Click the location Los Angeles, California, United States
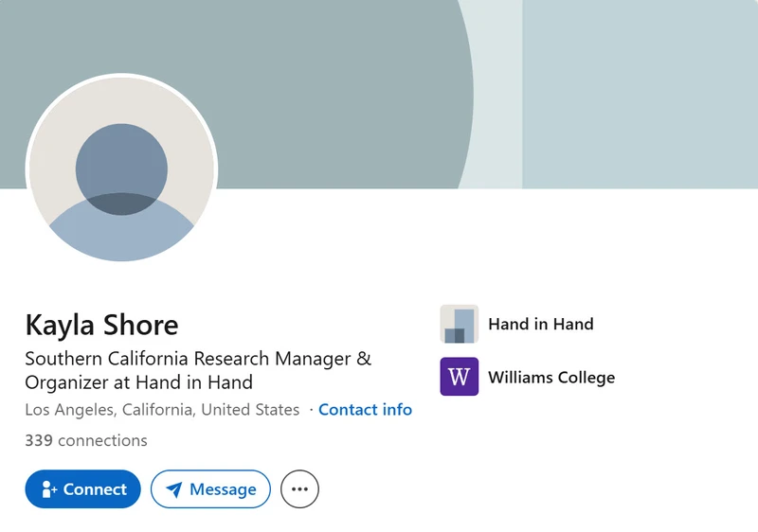The width and height of the screenshot is (758, 532). point(162,409)
